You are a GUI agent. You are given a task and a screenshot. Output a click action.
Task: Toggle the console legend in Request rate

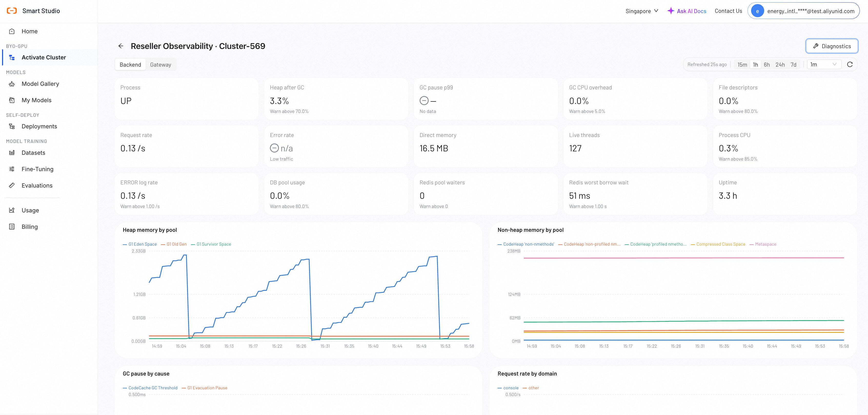click(x=508, y=388)
